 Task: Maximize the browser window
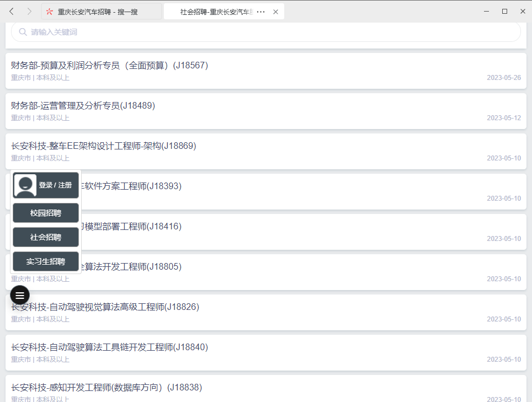coord(504,12)
